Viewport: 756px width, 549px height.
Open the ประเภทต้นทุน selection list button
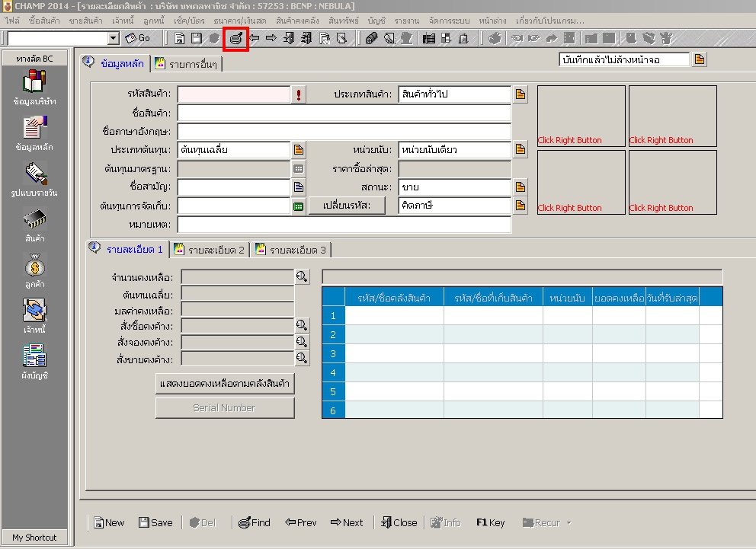tap(299, 150)
